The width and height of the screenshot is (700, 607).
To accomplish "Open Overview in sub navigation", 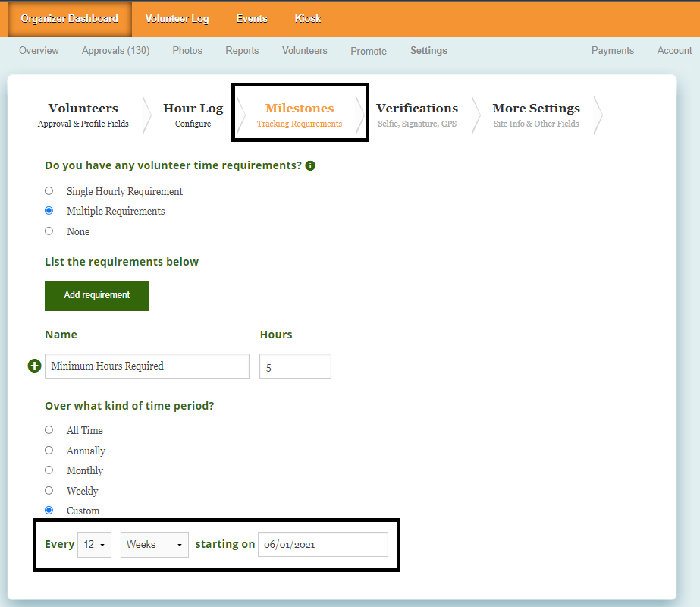I will pyautogui.click(x=39, y=51).
